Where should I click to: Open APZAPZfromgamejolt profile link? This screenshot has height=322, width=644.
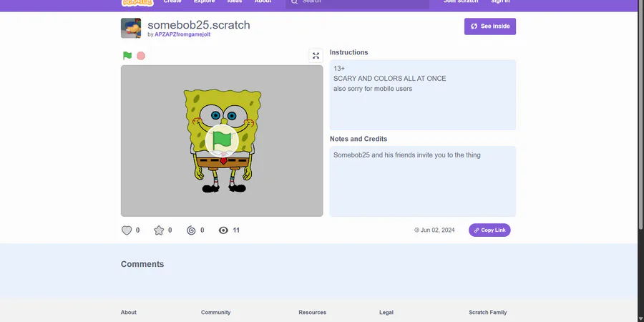click(x=182, y=34)
